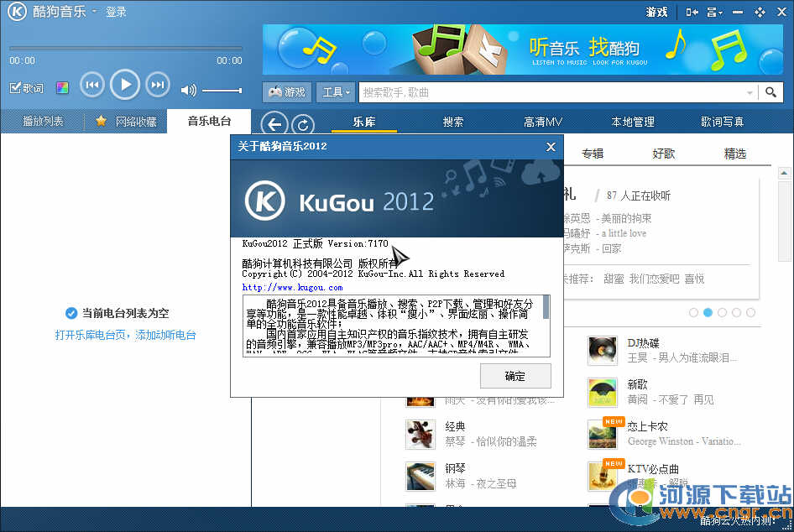The height and width of the screenshot is (532, 794).
Task: Open the search history dropdown arrow
Action: click(750, 92)
